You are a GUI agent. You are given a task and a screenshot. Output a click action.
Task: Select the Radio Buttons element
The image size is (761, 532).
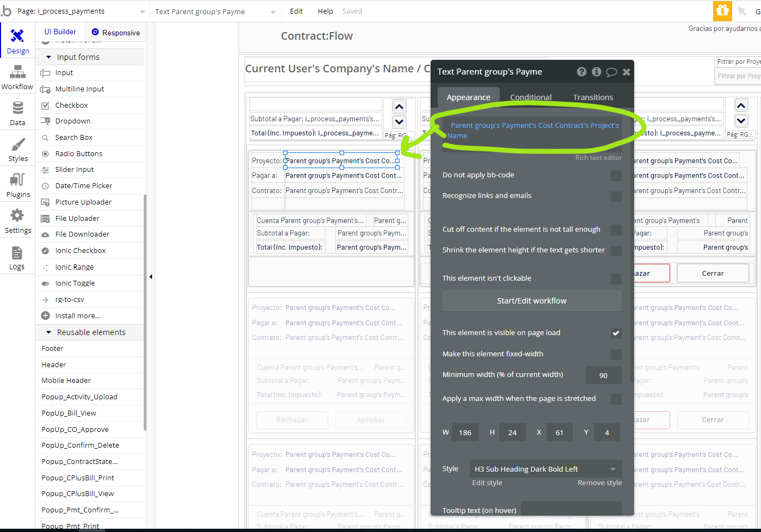(90, 154)
